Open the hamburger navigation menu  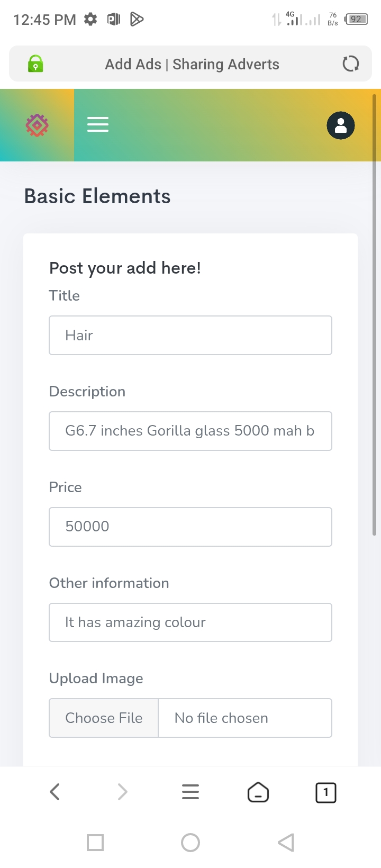pos(98,125)
